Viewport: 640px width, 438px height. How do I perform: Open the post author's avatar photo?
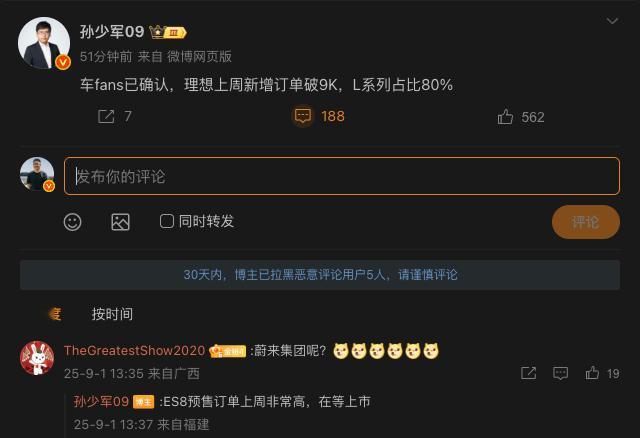[44, 43]
